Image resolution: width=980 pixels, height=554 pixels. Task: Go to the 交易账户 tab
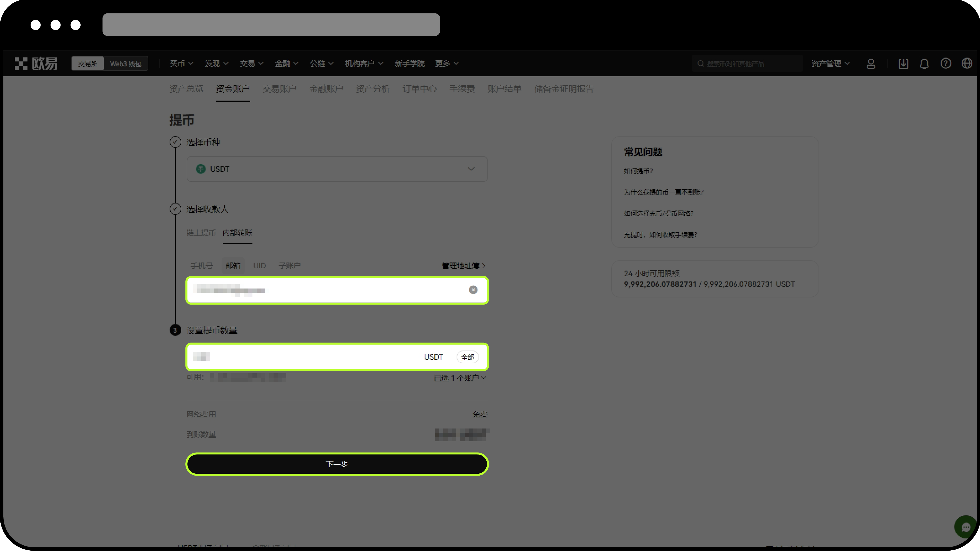[280, 89]
